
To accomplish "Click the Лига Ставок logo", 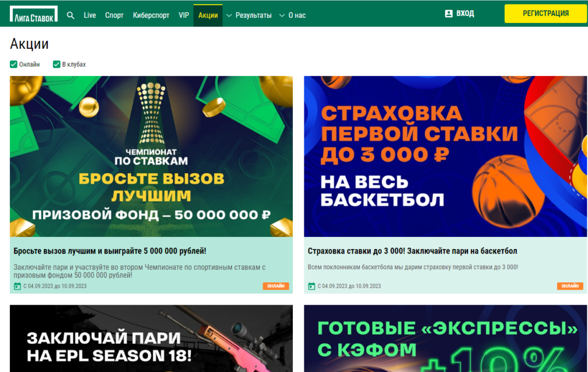I will (x=34, y=14).
